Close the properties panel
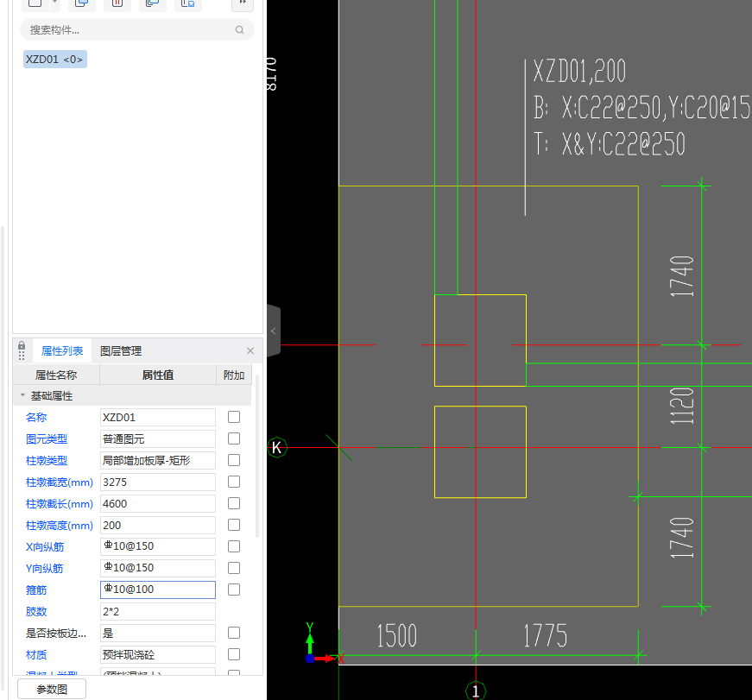 [x=250, y=351]
